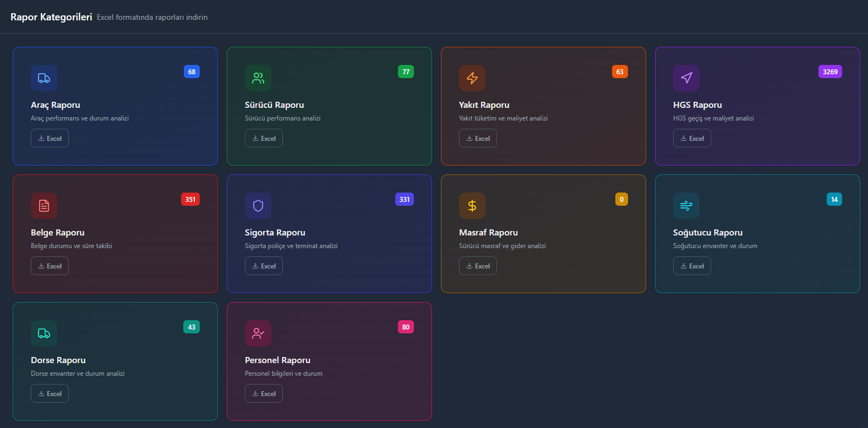Click the red 351 count badge

[190, 200]
